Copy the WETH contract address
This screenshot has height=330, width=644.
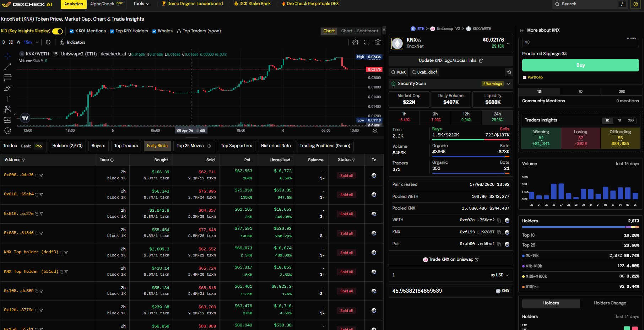[x=499, y=221]
